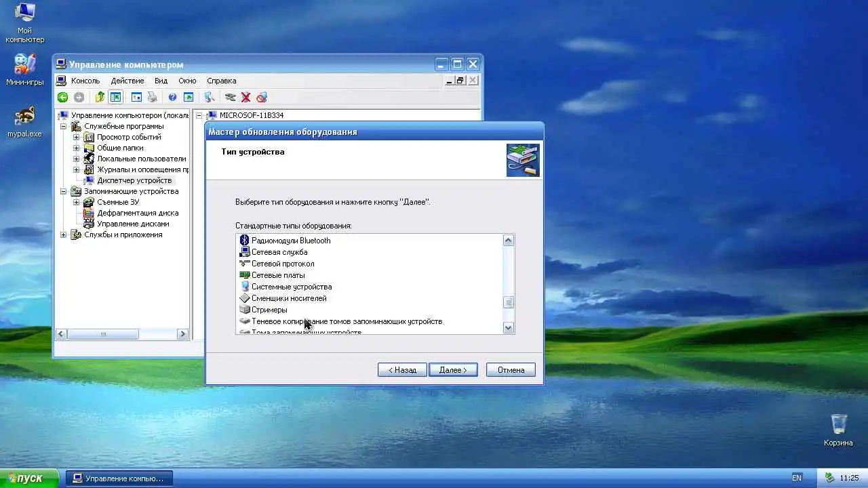Open the Properties toolbar icon
The image size is (868, 488).
(136, 98)
